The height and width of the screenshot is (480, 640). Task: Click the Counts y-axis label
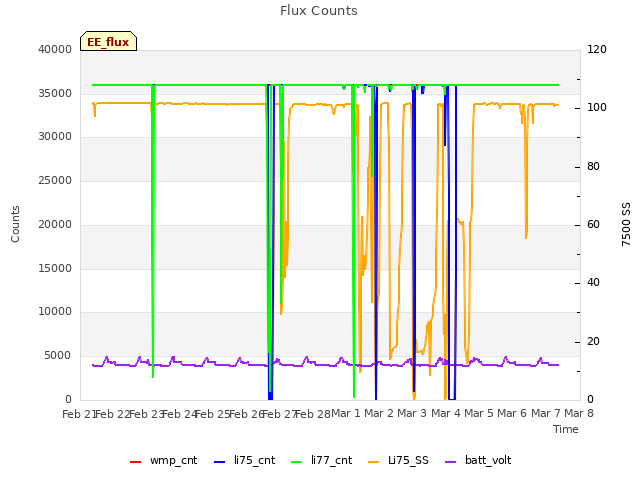(x=15, y=224)
